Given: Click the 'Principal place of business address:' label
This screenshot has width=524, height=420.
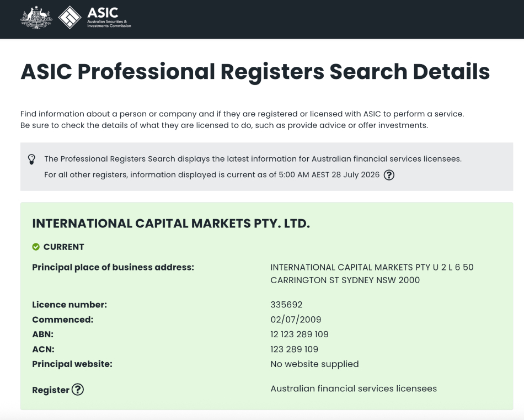Looking at the screenshot, I should click(113, 268).
